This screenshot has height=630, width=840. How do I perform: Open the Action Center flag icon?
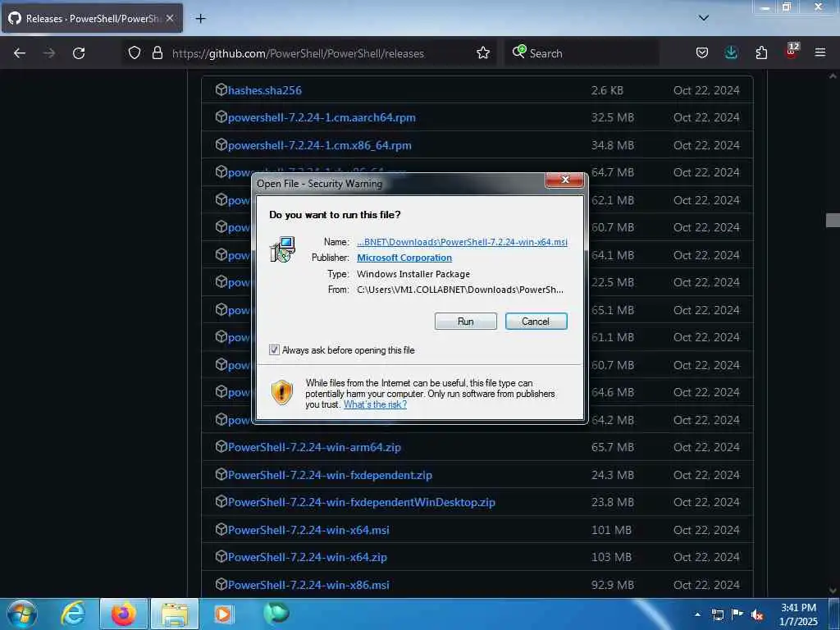(737, 614)
